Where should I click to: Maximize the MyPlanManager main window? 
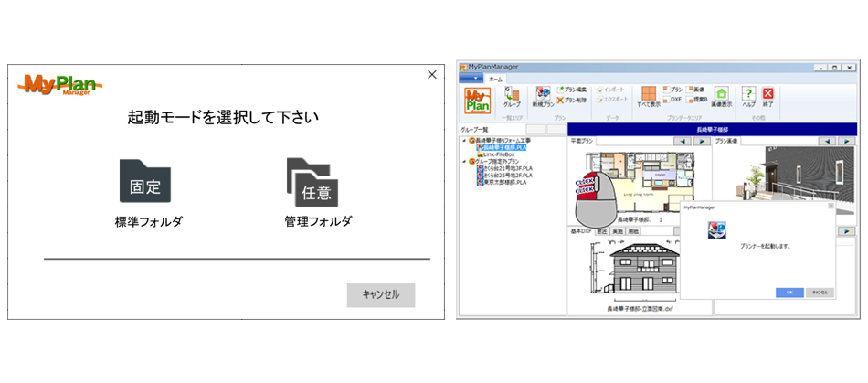point(834,67)
